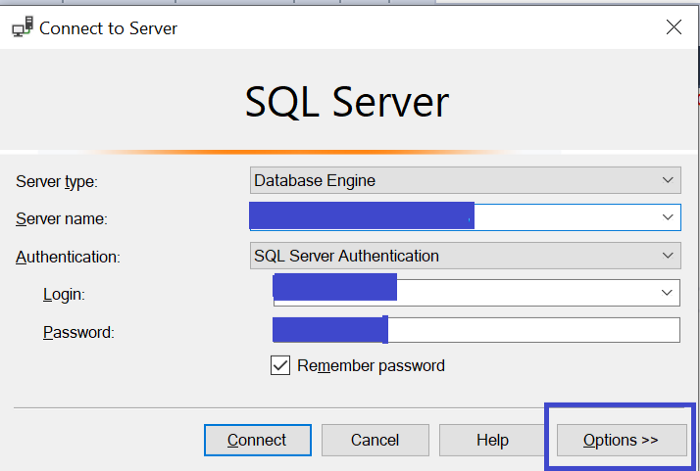
Task: Click the Connect button
Action: click(x=258, y=440)
